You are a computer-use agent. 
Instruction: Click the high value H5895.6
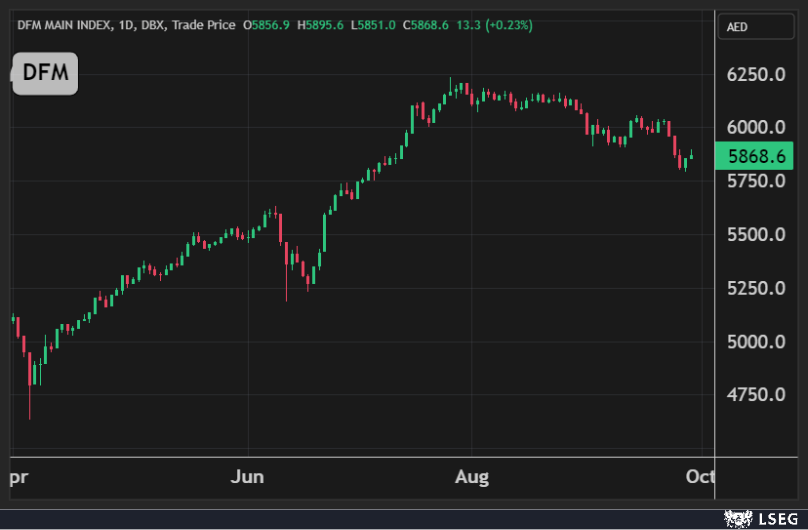pos(315,24)
